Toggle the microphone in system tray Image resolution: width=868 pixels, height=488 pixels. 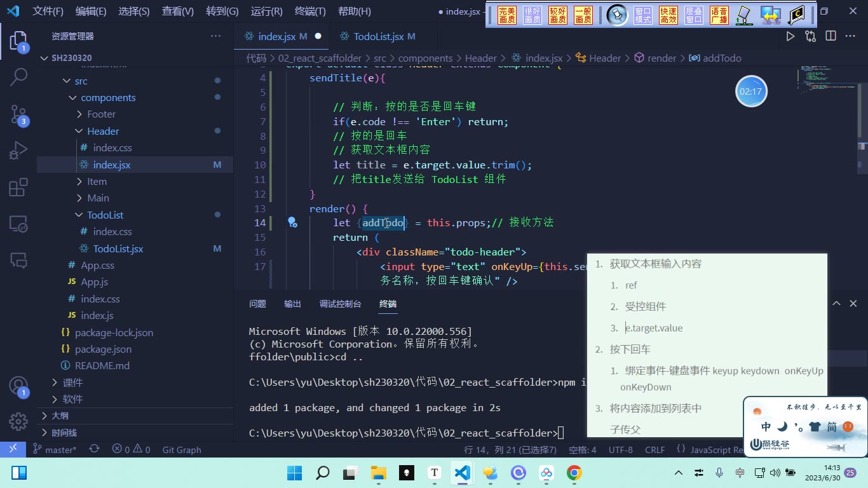[x=719, y=473]
